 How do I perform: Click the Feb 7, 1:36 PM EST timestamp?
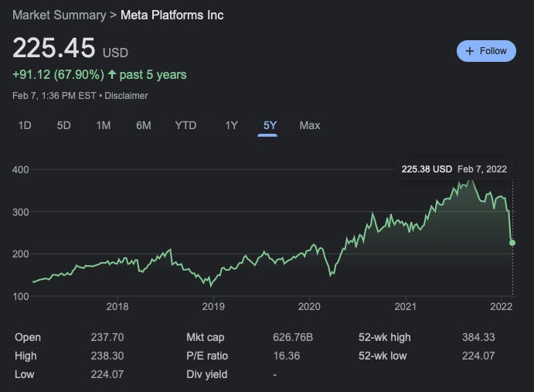click(54, 96)
